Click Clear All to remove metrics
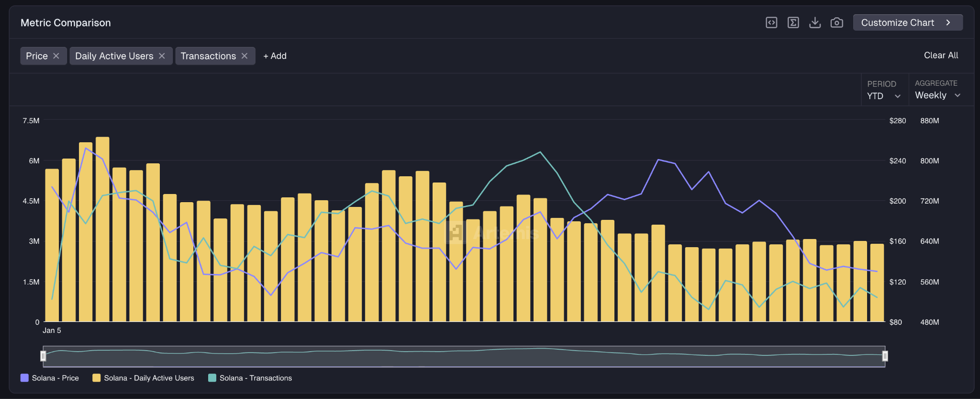The width and height of the screenshot is (980, 399). pos(941,55)
